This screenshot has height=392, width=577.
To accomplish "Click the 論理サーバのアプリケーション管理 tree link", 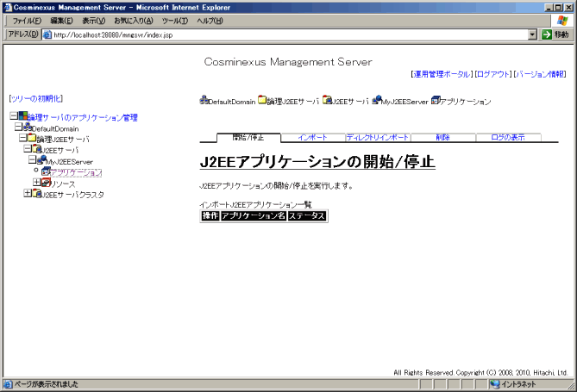I will (83, 118).
